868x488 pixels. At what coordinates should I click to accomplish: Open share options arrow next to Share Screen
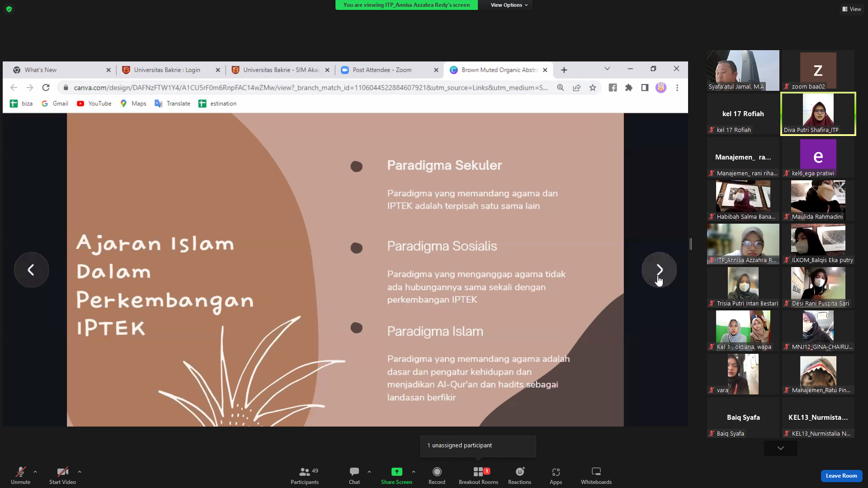coord(414,472)
